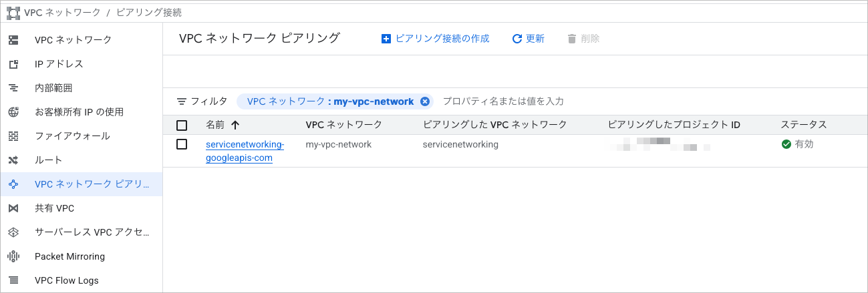
Task: Click the VPC ネットワーク column header
Action: coord(343,125)
